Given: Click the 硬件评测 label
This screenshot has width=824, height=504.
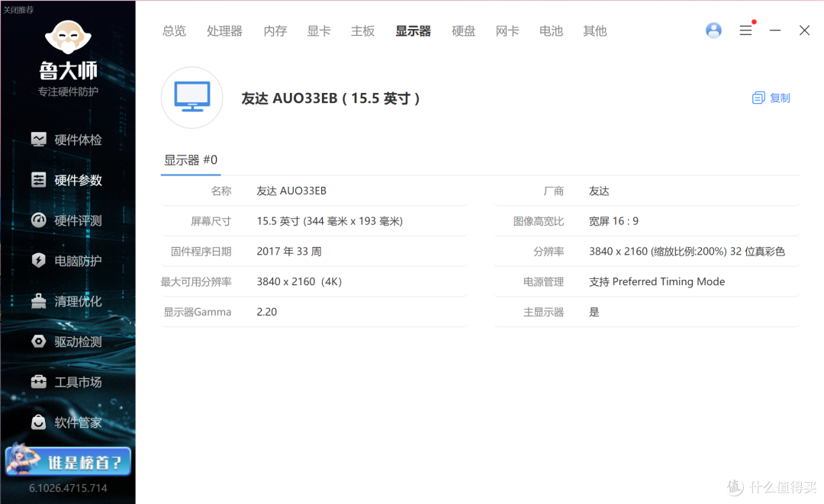Looking at the screenshot, I should pos(78,220).
